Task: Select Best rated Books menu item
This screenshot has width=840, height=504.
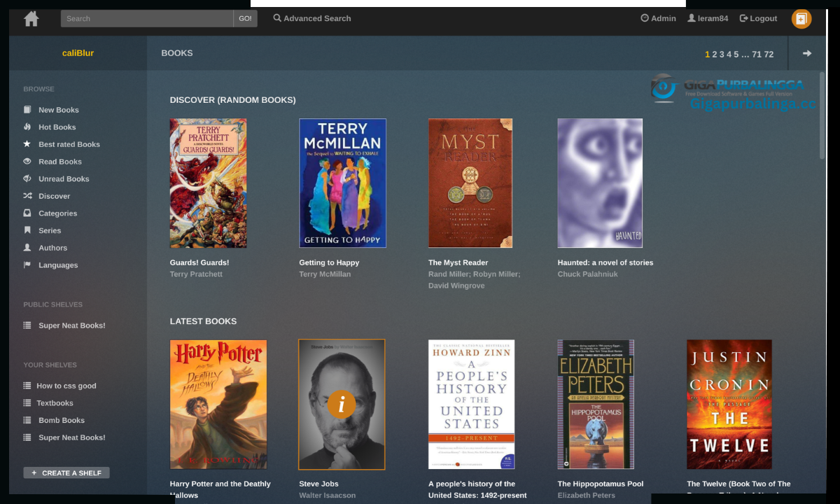Action: pos(69,144)
